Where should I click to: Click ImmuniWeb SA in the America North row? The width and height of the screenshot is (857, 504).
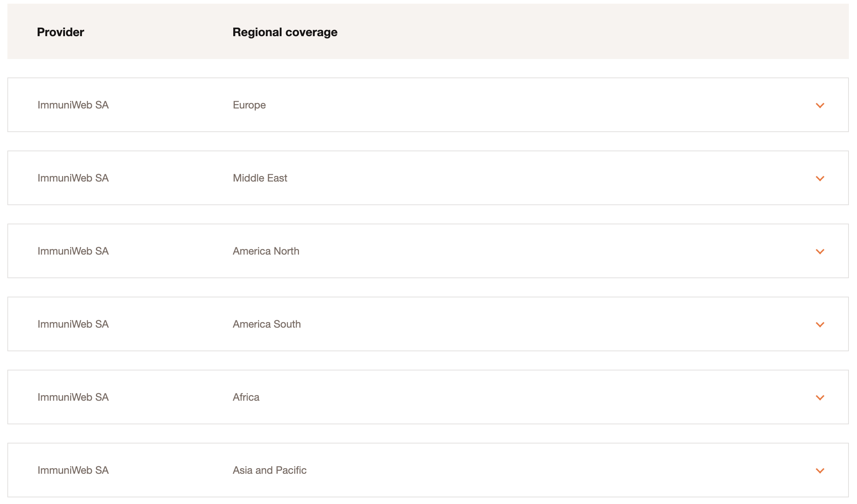(x=73, y=251)
